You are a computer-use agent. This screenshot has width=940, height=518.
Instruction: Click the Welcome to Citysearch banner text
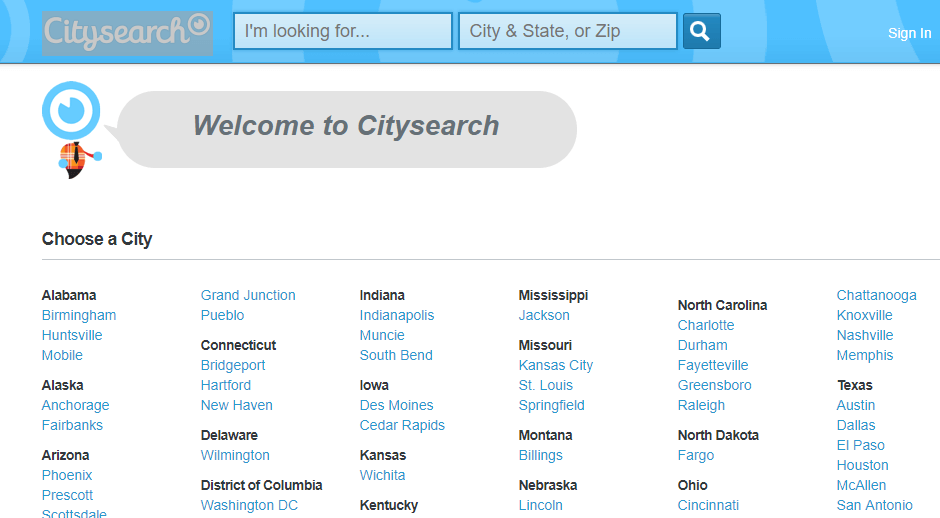(x=346, y=126)
